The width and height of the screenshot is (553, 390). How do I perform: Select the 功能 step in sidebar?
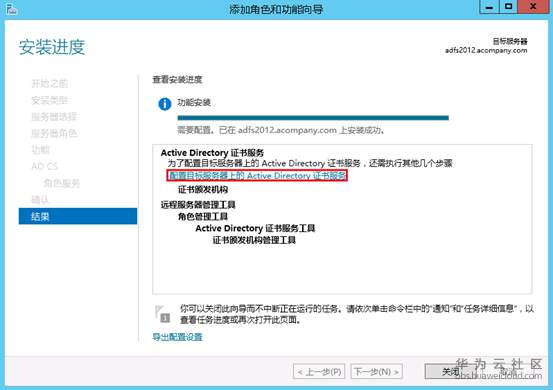pyautogui.click(x=40, y=150)
